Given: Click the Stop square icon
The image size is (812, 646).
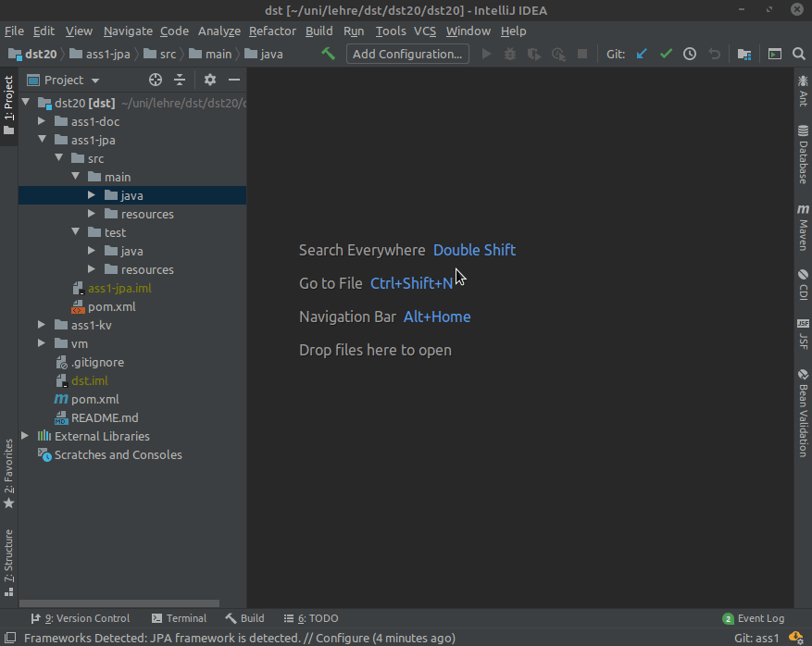Looking at the screenshot, I should tap(582, 54).
